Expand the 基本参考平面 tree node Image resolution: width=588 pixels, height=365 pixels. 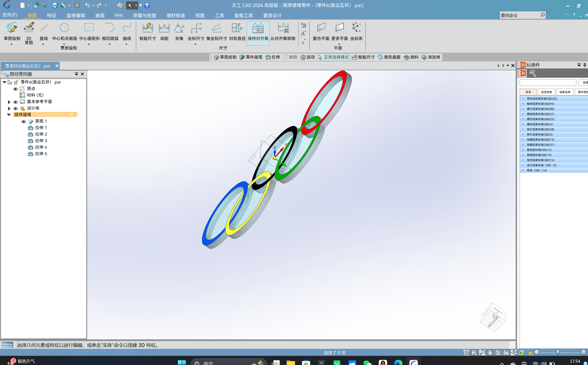[9, 102]
